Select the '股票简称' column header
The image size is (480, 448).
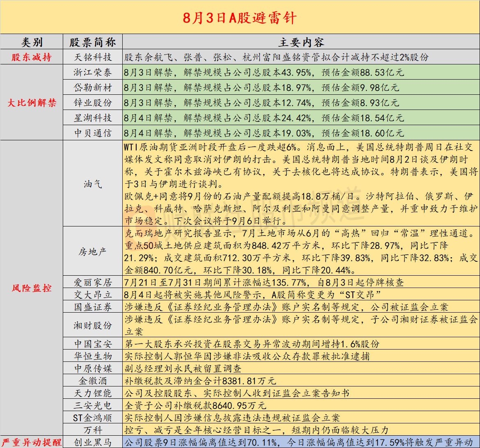click(93, 42)
